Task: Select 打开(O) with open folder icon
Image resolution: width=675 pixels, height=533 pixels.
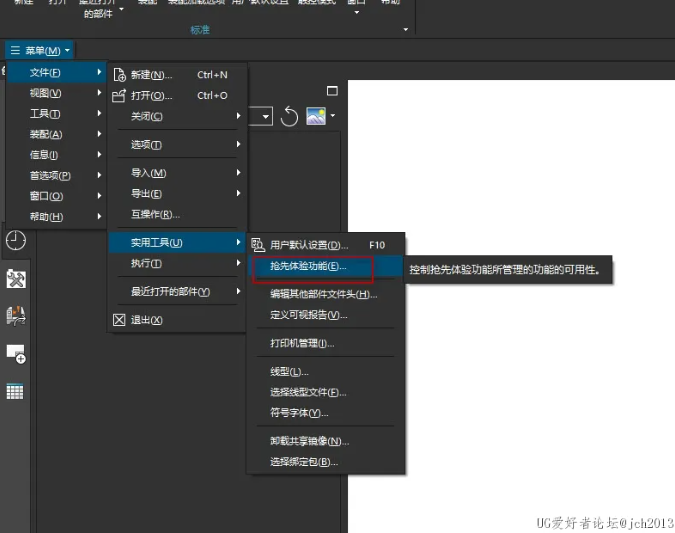Action: pyautogui.click(x=151, y=95)
